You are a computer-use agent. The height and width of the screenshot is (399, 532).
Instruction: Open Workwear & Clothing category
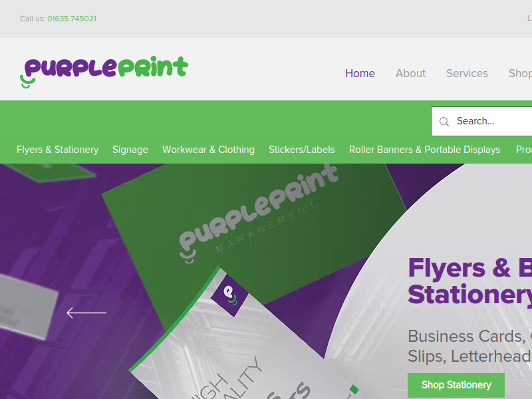208,150
